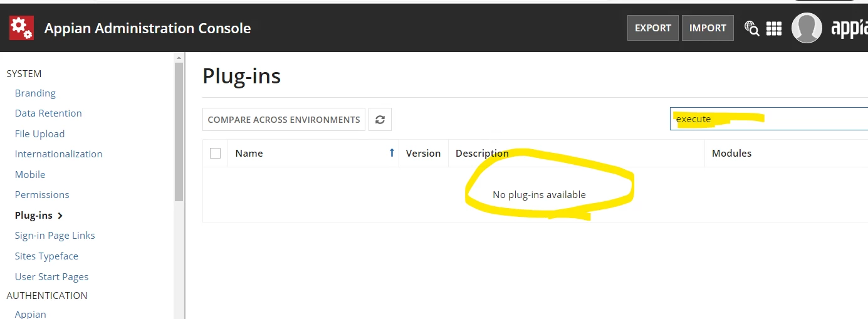The height and width of the screenshot is (319, 868).
Task: Select the Plug-ins sidebar item
Action: click(39, 215)
